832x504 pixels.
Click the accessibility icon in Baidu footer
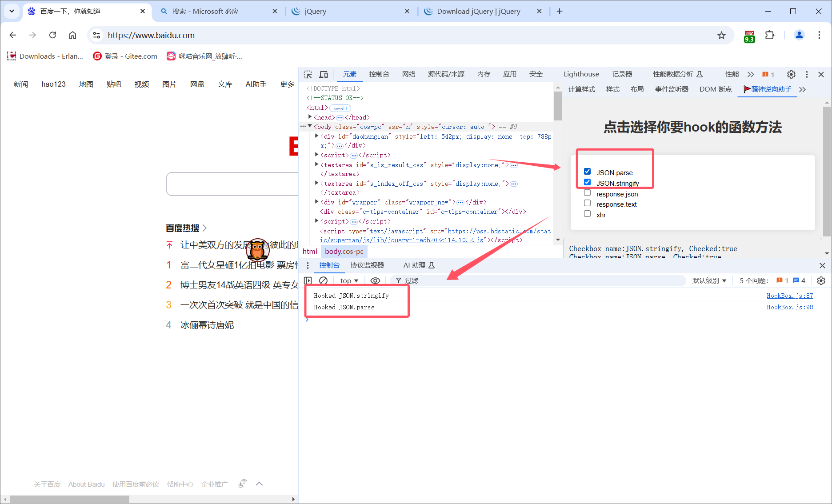click(242, 484)
